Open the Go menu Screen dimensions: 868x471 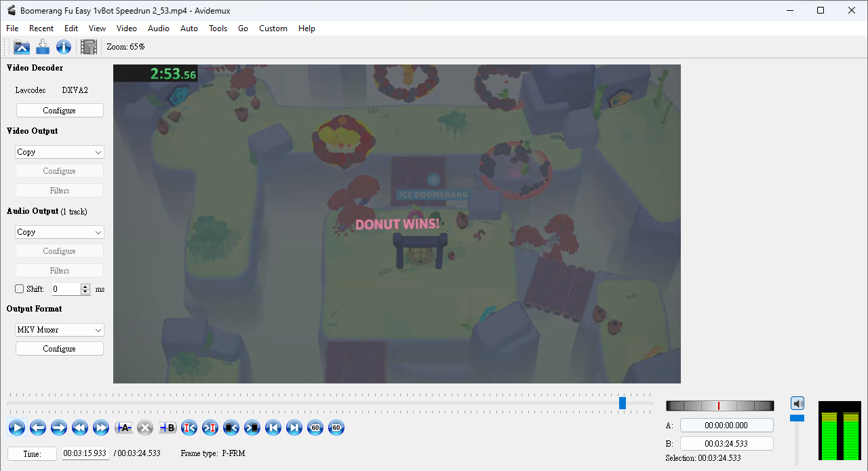(243, 29)
